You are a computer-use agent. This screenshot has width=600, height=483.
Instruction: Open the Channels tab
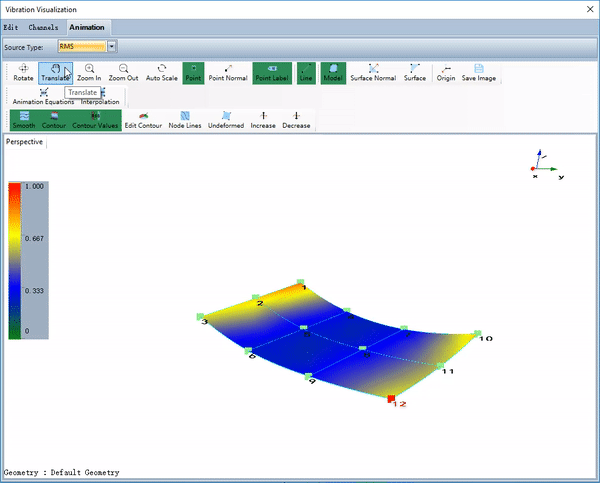coord(43,27)
